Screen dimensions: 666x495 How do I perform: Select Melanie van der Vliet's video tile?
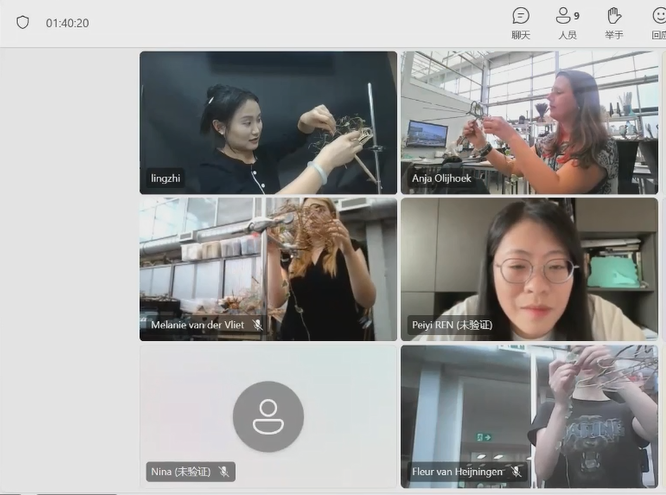pos(268,268)
